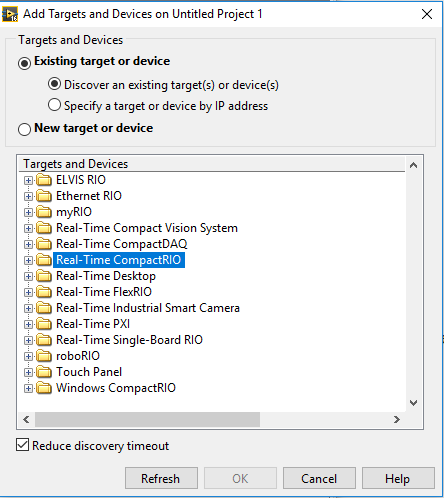Select New target or device radio button
The width and height of the screenshot is (444, 498).
[x=24, y=129]
